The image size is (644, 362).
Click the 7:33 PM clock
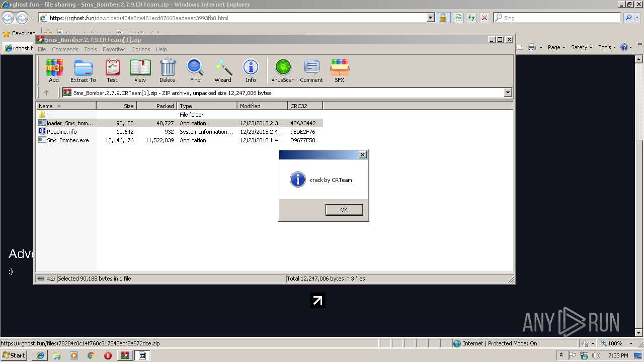(x=618, y=355)
